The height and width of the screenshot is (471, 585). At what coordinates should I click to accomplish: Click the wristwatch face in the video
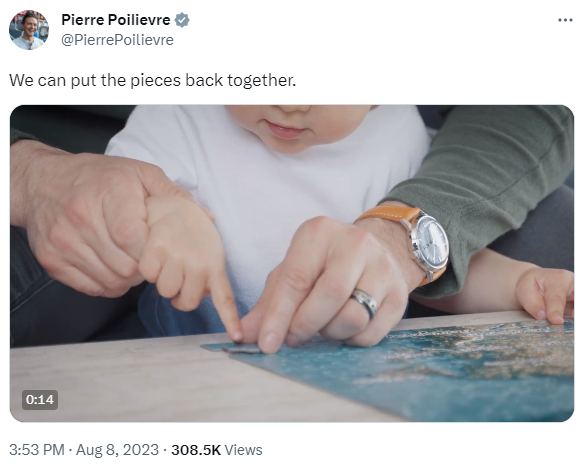click(x=431, y=241)
